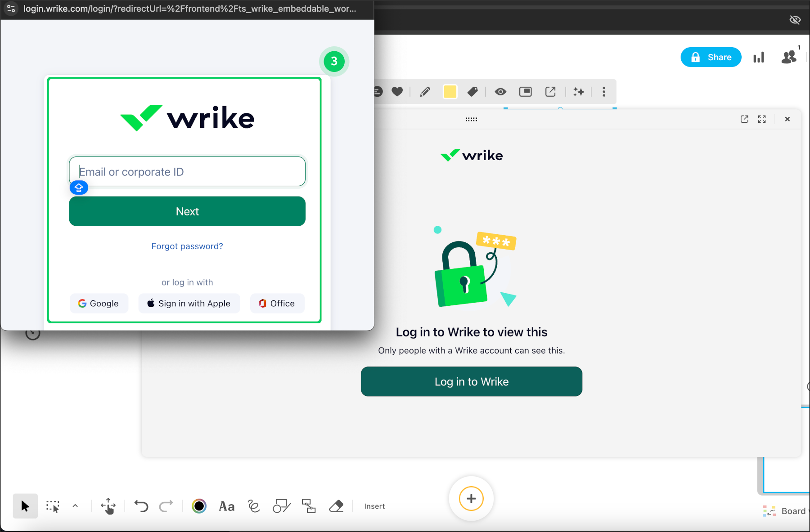Open the Forgot password? link

[x=187, y=246]
